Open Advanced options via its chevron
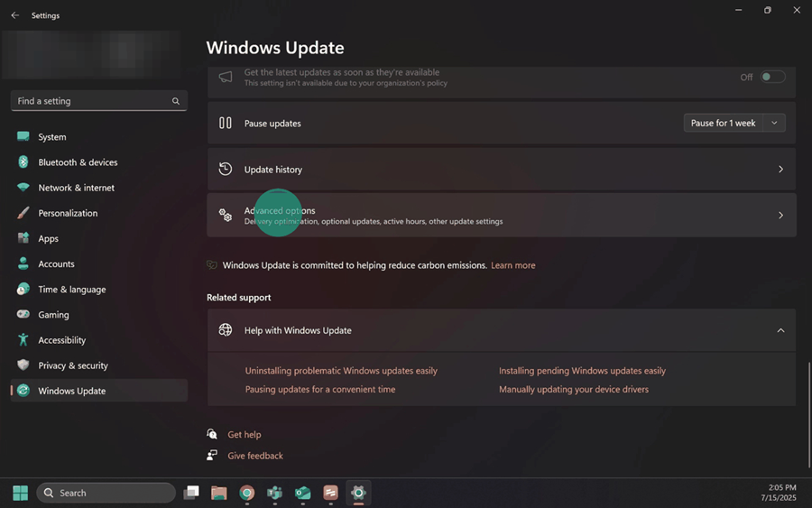The width and height of the screenshot is (812, 508). pyautogui.click(x=780, y=216)
